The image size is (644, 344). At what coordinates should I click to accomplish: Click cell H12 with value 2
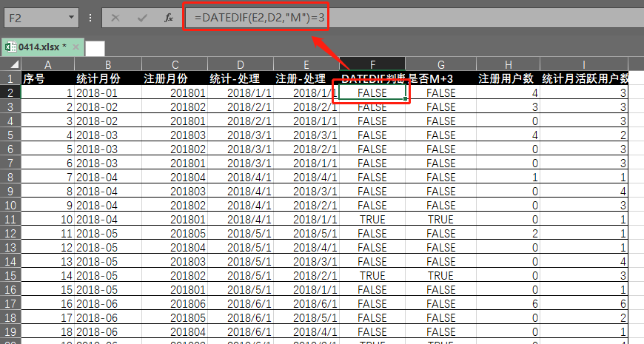508,233
